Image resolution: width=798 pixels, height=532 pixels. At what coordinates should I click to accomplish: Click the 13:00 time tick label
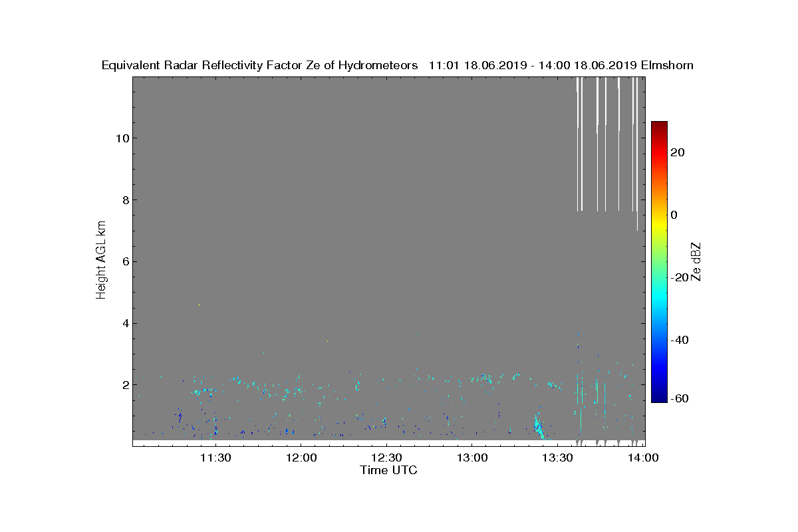coord(472,458)
